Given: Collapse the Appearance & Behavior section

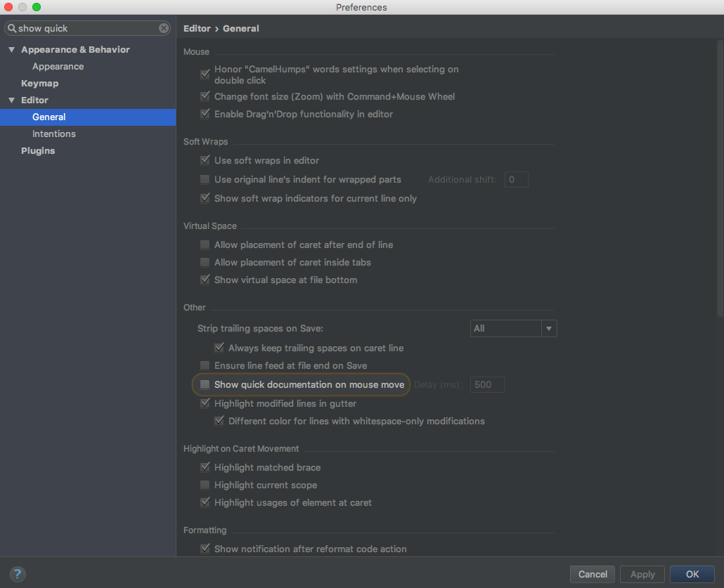Looking at the screenshot, I should click(11, 49).
